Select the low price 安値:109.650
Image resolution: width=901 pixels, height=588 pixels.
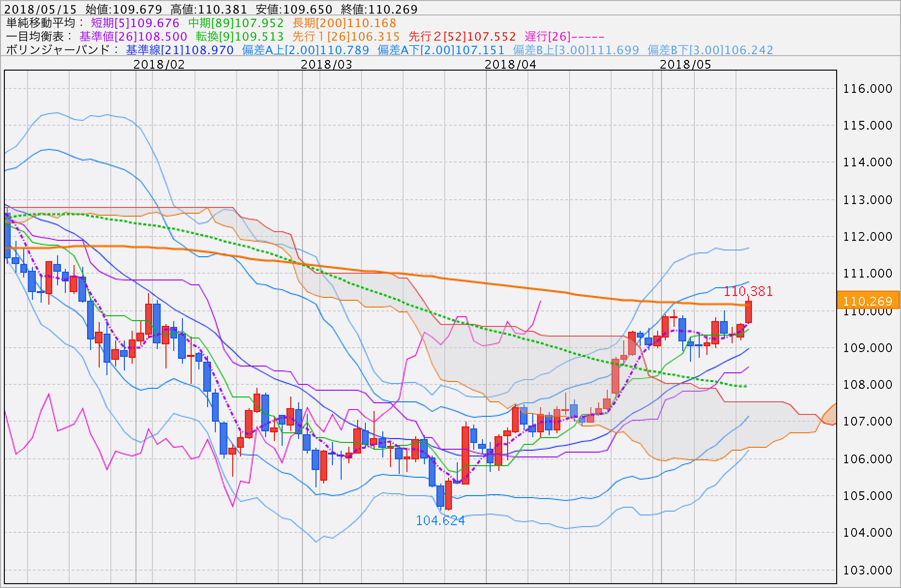(x=294, y=9)
